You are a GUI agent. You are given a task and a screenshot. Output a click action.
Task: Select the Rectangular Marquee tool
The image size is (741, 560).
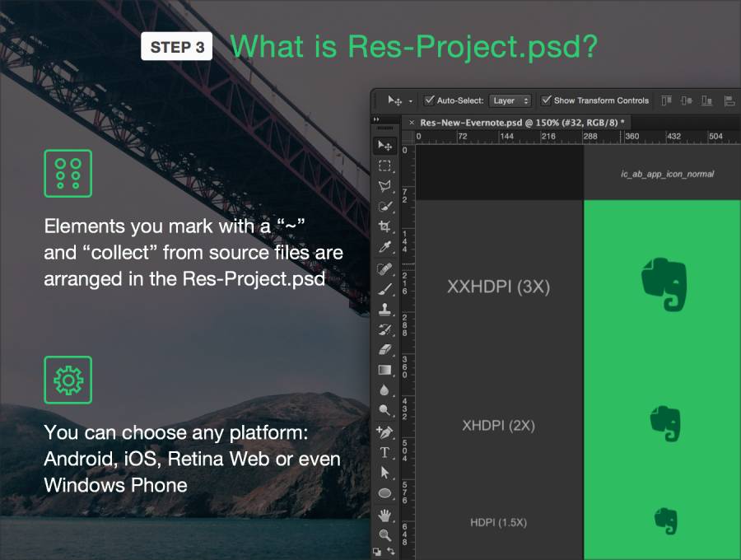384,166
